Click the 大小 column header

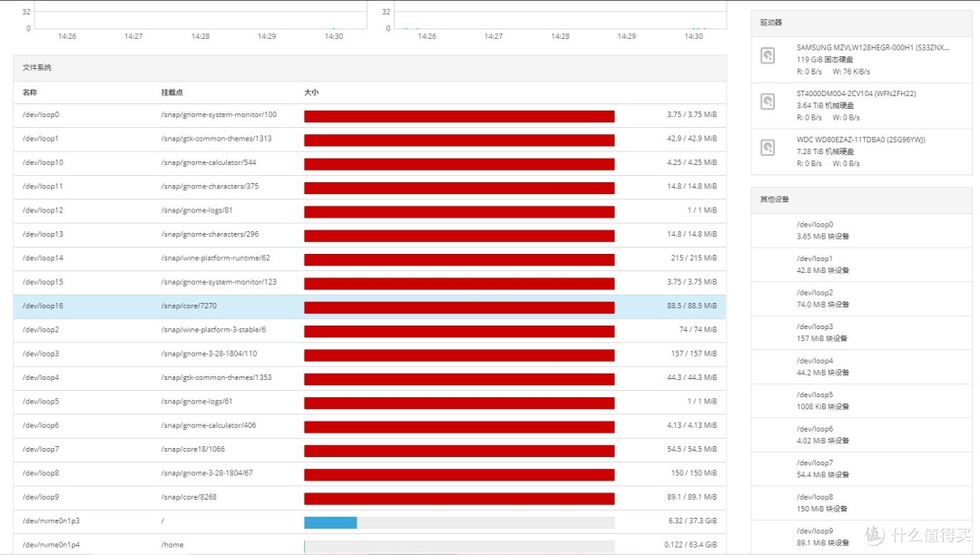311,92
